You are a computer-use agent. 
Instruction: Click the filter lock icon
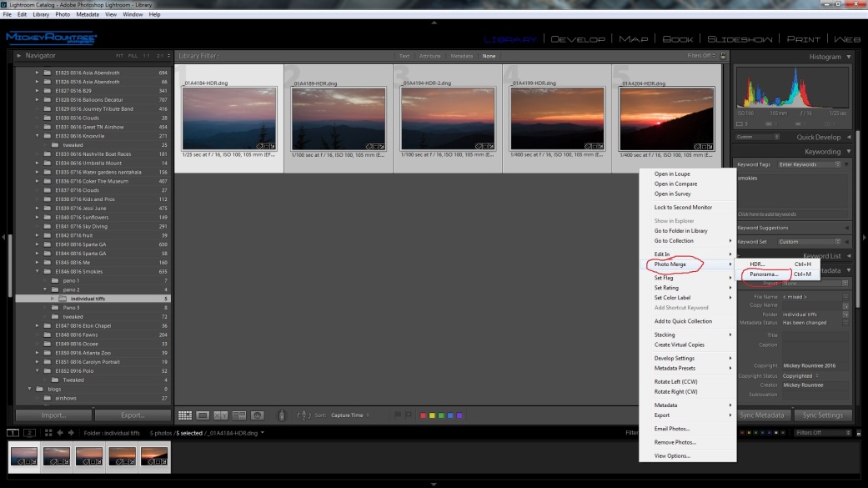point(723,56)
